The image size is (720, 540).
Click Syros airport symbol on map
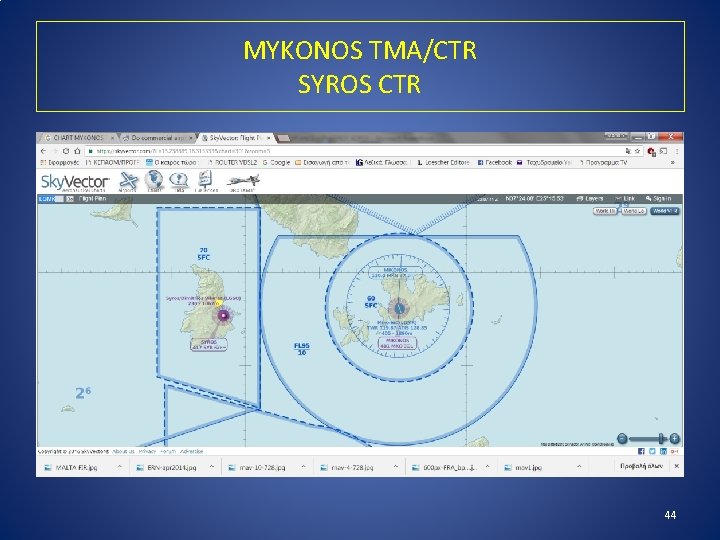pyautogui.click(x=224, y=315)
